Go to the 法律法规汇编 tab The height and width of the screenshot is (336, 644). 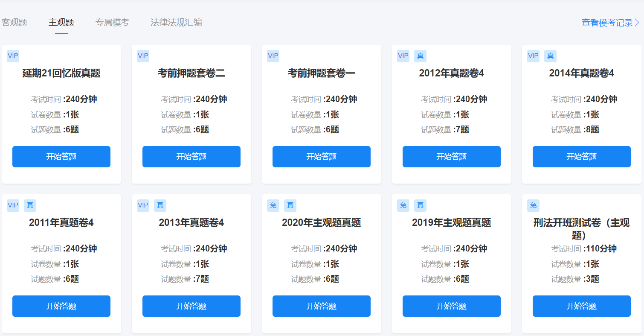click(176, 23)
